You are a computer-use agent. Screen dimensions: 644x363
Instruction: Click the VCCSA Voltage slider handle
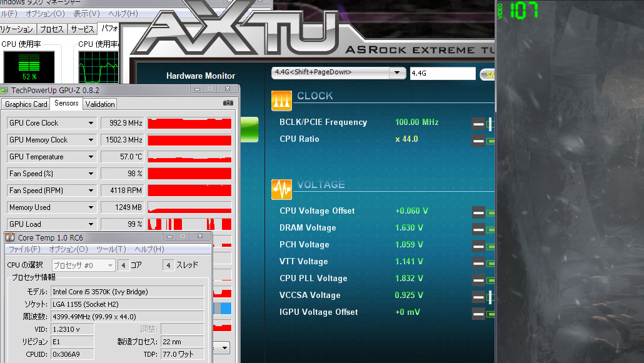click(490, 297)
